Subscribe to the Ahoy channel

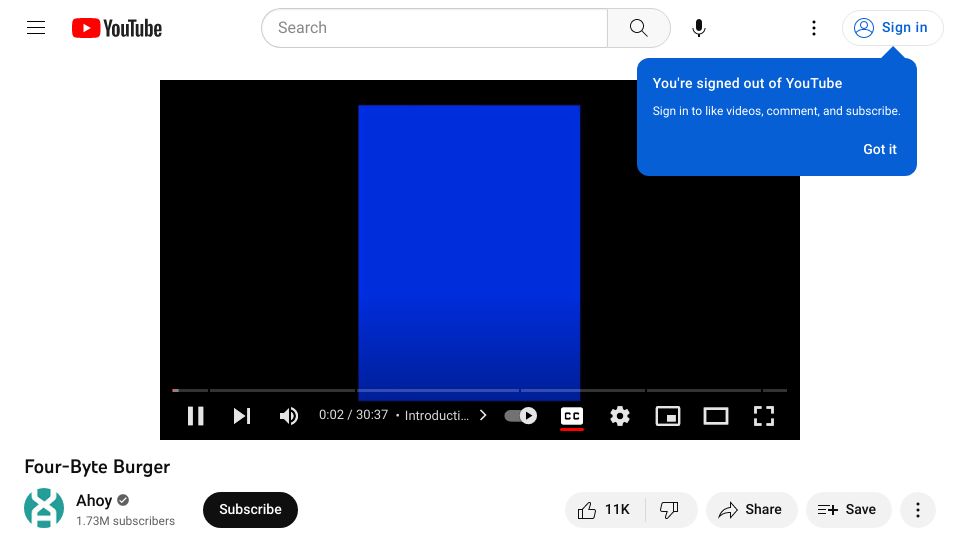click(x=250, y=509)
